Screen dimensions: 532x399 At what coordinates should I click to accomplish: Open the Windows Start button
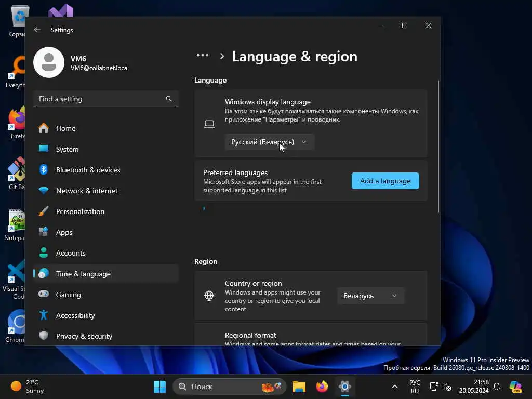click(159, 387)
